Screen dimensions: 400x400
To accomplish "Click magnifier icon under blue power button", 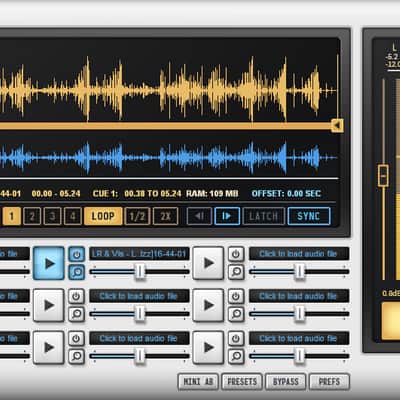I will (x=77, y=272).
